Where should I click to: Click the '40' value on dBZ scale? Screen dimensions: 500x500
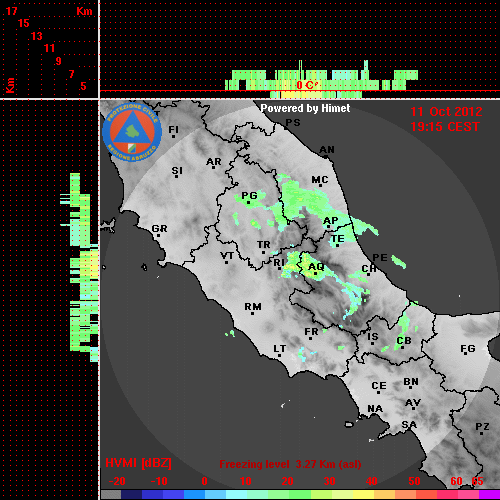tap(372, 481)
